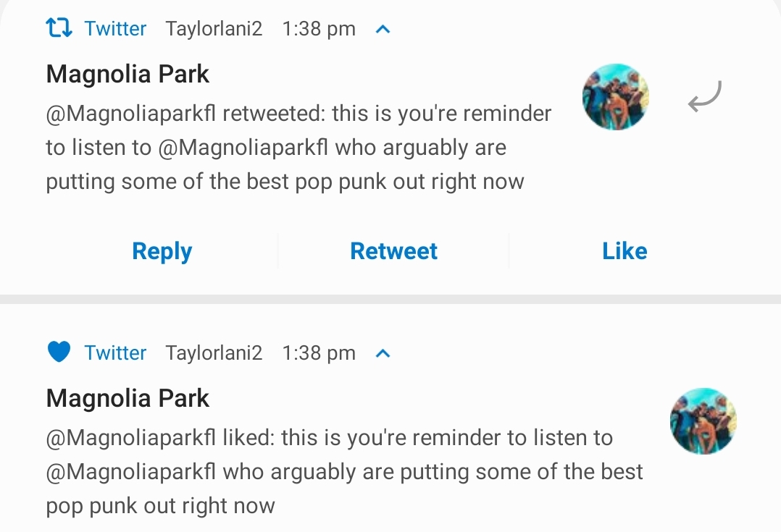Image resolution: width=781 pixels, height=532 pixels.
Task: Select the Taylorlani2 account name in the liked notification
Action: pyautogui.click(x=214, y=352)
